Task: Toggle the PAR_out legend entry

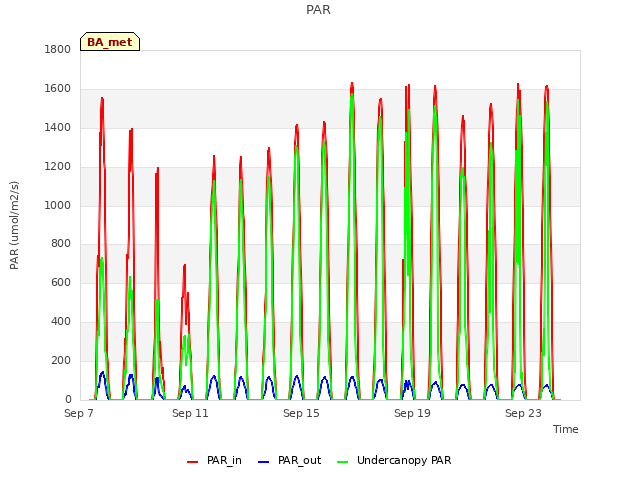Action: pos(290,460)
